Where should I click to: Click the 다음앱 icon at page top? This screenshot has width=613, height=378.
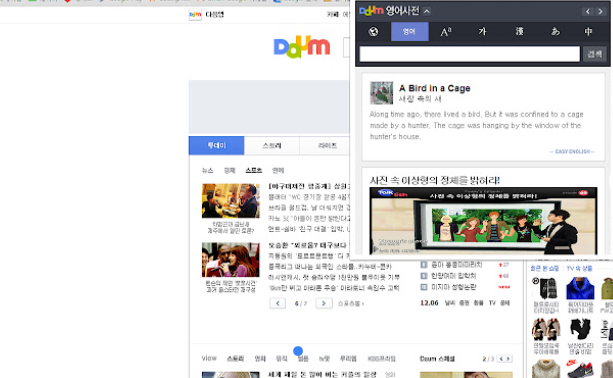pyautogui.click(x=195, y=14)
